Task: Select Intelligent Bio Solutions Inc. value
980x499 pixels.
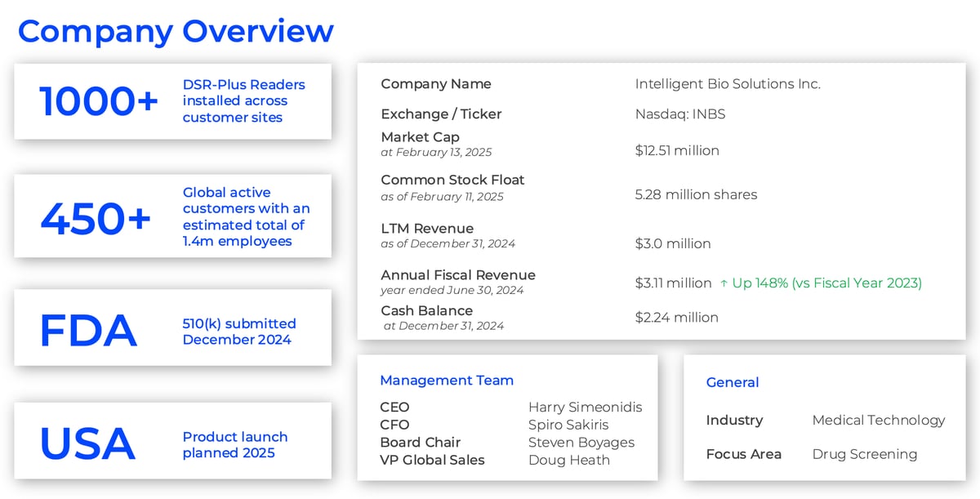Action: click(728, 84)
